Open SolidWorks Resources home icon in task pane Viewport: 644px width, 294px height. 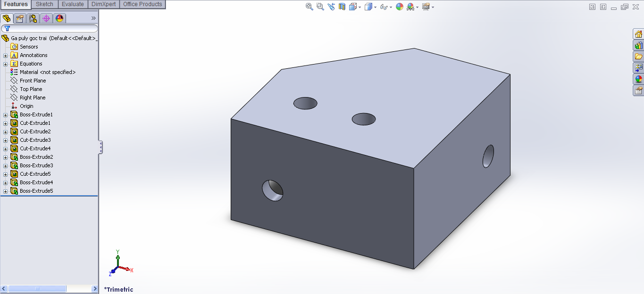638,34
